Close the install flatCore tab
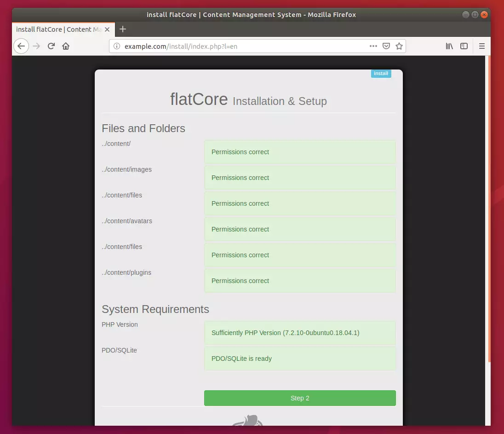The width and height of the screenshot is (504, 434). (x=107, y=29)
